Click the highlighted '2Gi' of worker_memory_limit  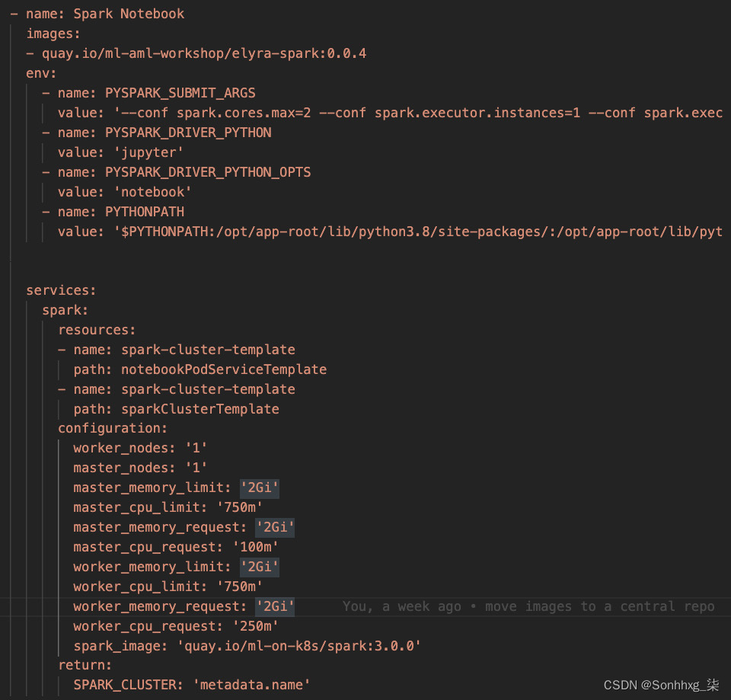(x=260, y=567)
